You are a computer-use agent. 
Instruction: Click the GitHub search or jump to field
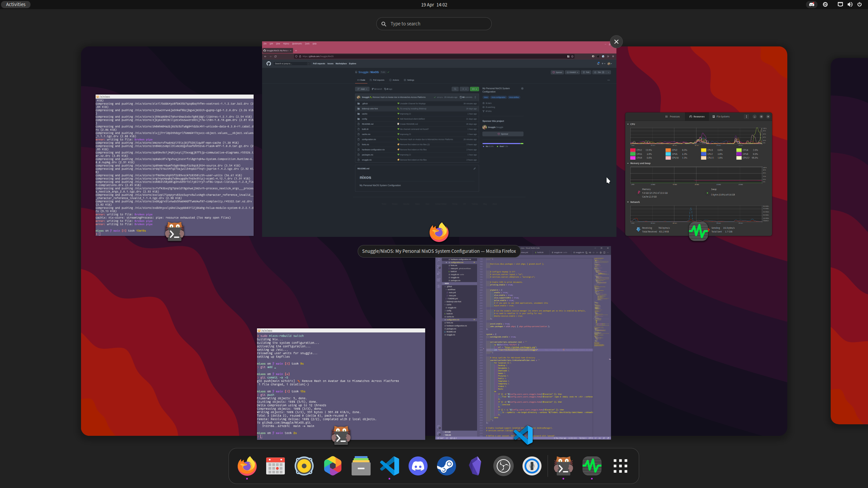pos(292,63)
